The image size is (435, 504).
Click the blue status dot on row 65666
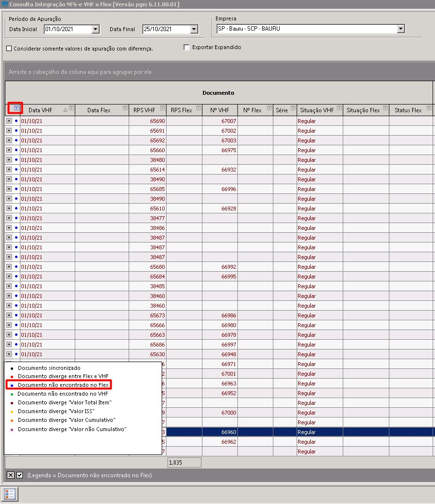[x=16, y=325]
